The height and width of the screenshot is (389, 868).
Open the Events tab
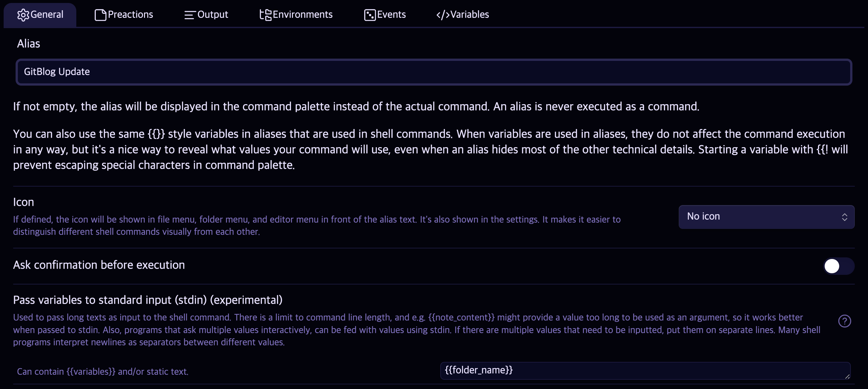point(385,15)
